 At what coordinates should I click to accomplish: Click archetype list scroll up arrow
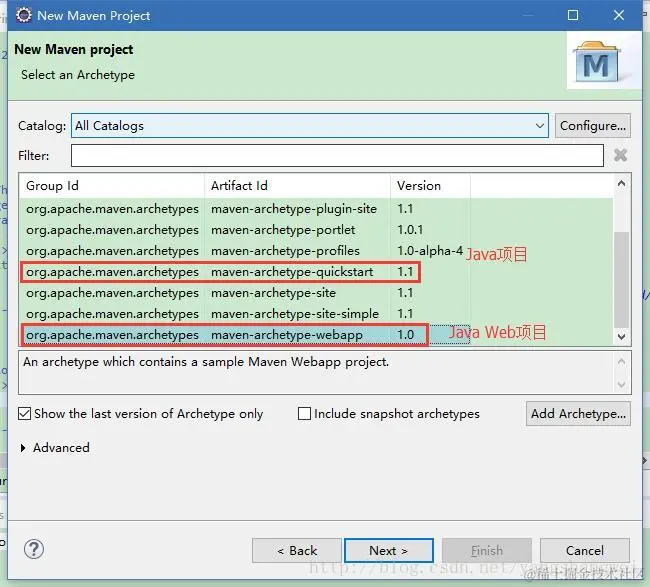(621, 183)
